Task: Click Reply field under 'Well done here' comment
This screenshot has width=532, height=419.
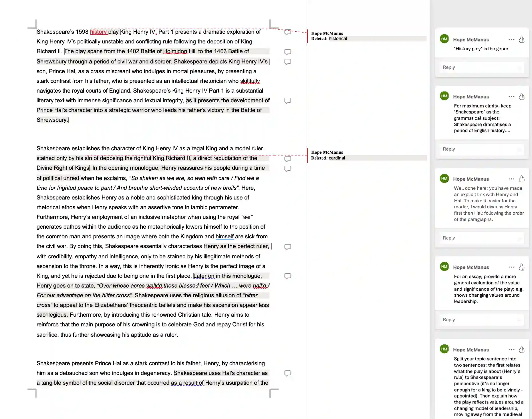Action: (482, 238)
